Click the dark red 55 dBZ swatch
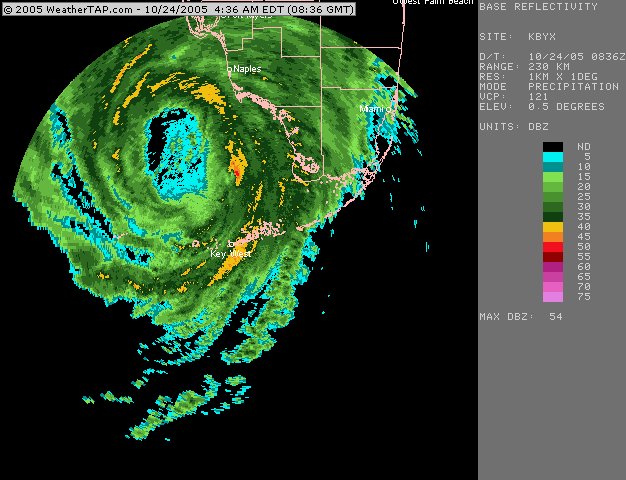 (x=553, y=256)
